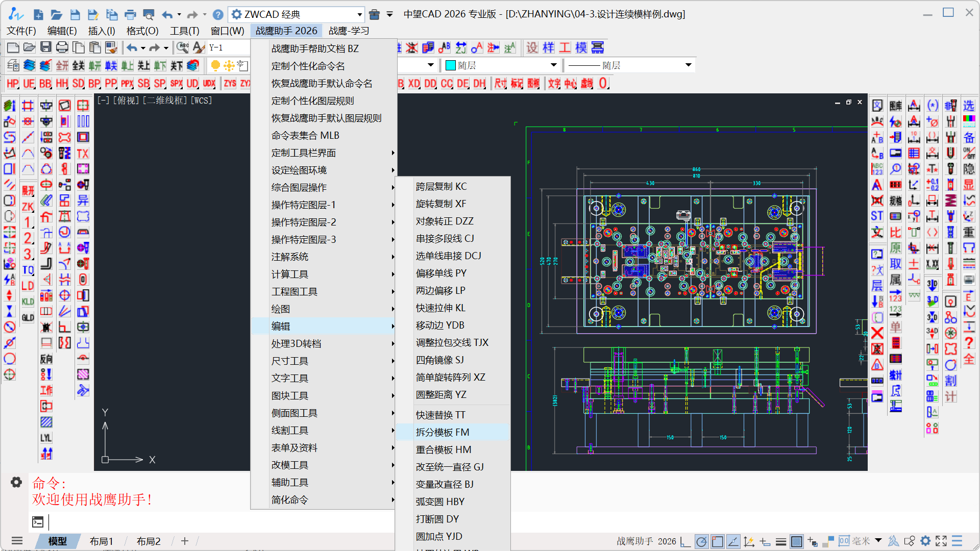Open the 尺寸工具 submenu item
980x551 pixels.
(x=289, y=361)
